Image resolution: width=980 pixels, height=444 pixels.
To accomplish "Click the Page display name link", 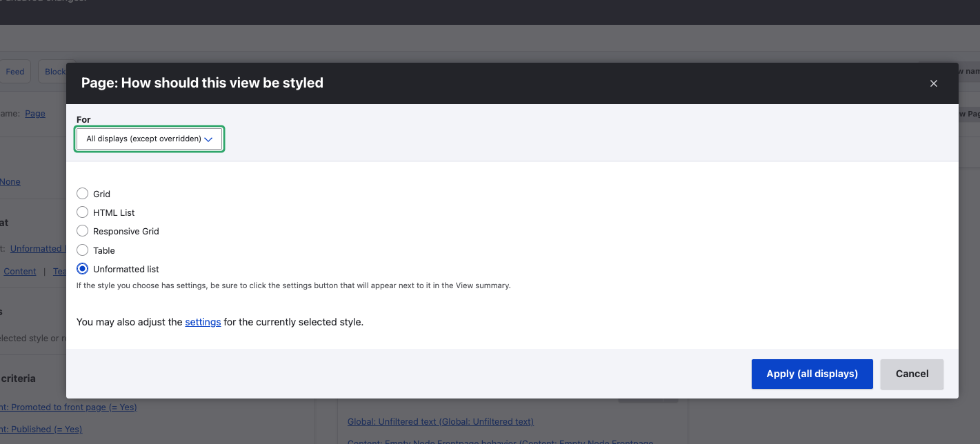I will point(35,114).
